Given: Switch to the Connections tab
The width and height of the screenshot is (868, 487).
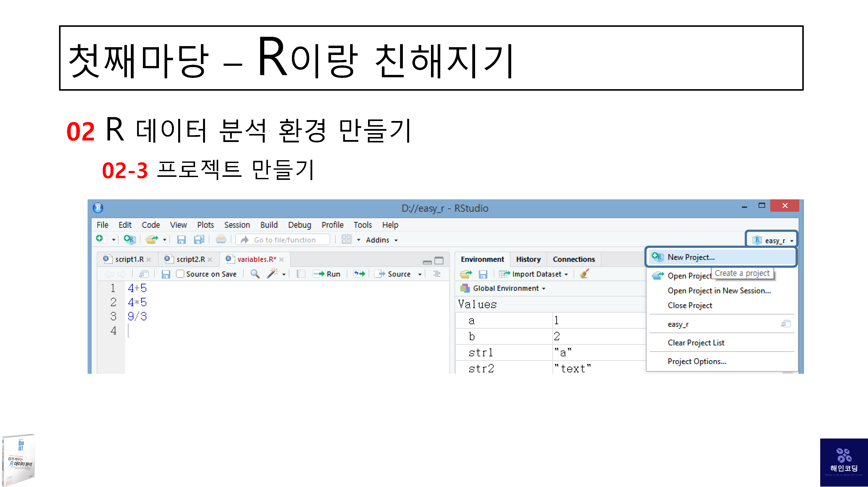Looking at the screenshot, I should [x=573, y=259].
